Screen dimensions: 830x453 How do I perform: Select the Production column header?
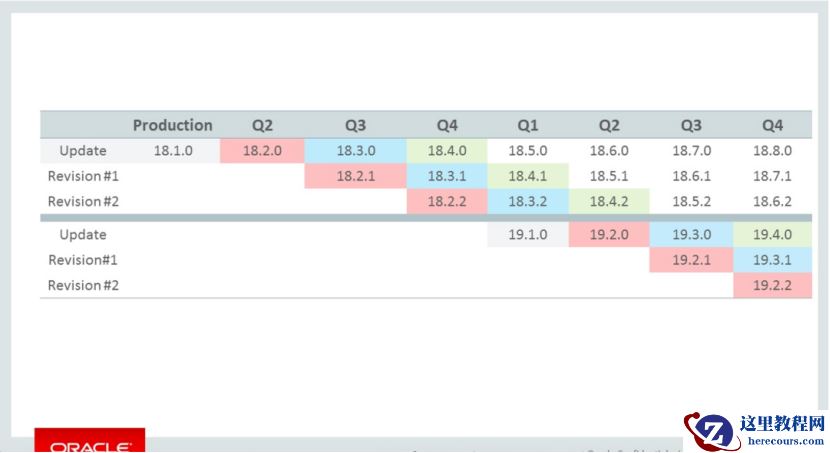point(172,125)
